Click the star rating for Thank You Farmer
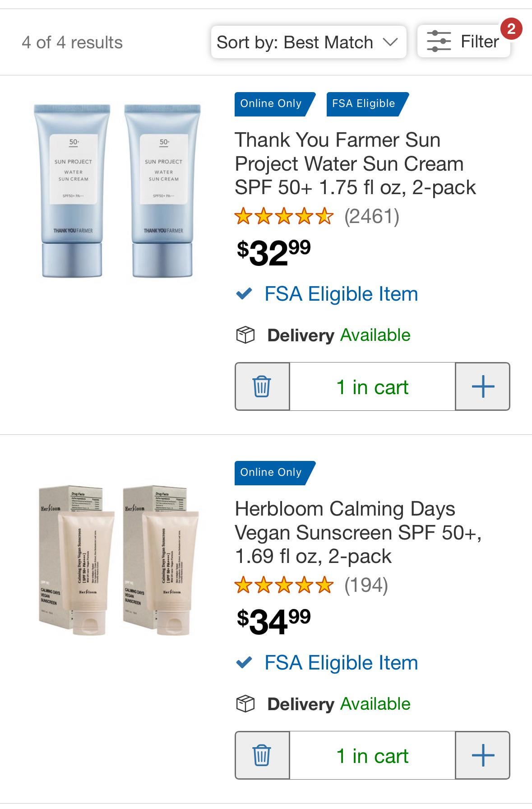Image resolution: width=532 pixels, height=809 pixels. click(x=284, y=216)
